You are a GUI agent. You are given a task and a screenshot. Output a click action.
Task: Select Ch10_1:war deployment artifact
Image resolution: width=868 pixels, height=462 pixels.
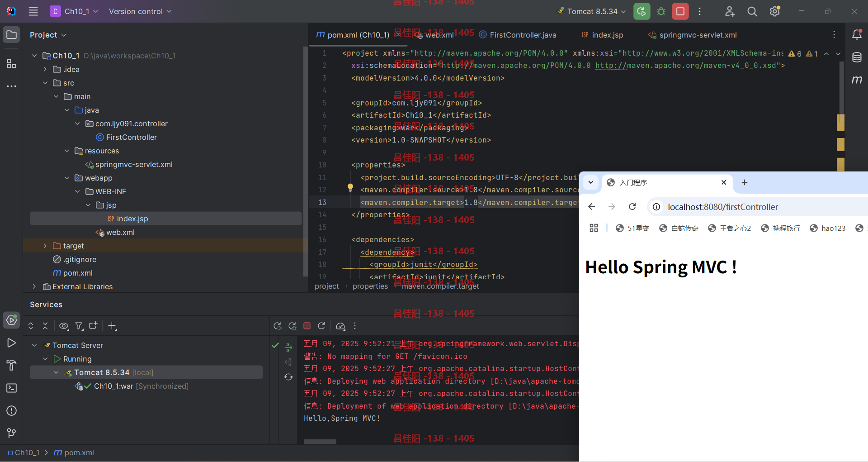pos(132,386)
